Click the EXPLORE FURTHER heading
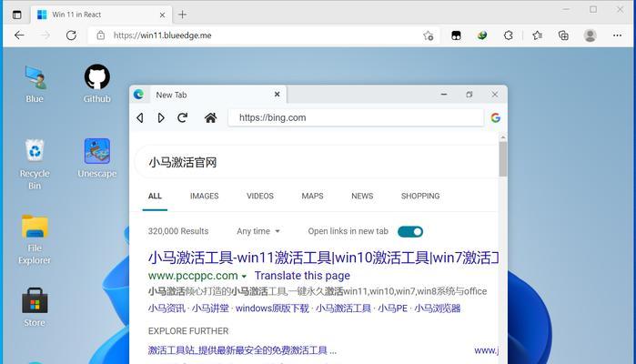Image resolution: width=636 pixels, height=364 pixels. click(x=188, y=331)
